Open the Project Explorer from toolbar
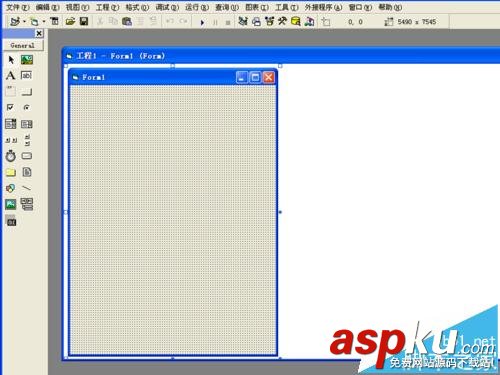 243,21
